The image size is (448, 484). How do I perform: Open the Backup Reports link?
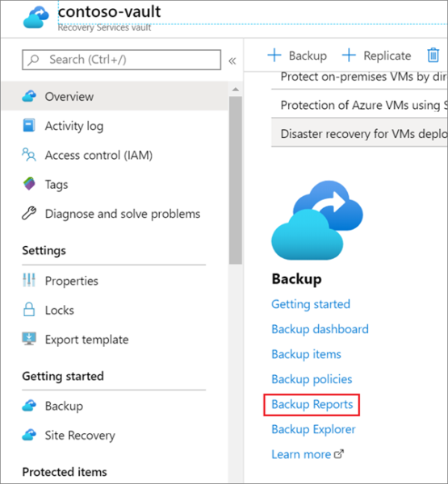(312, 404)
